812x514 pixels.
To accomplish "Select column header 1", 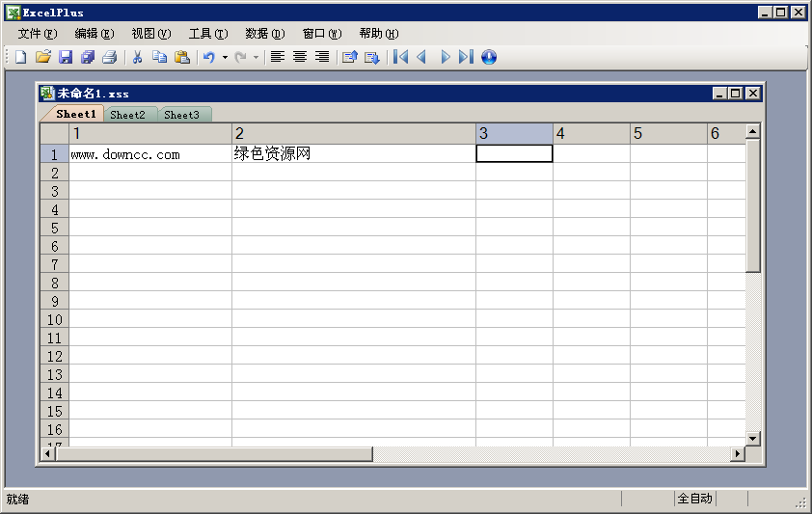I will click(x=150, y=133).
